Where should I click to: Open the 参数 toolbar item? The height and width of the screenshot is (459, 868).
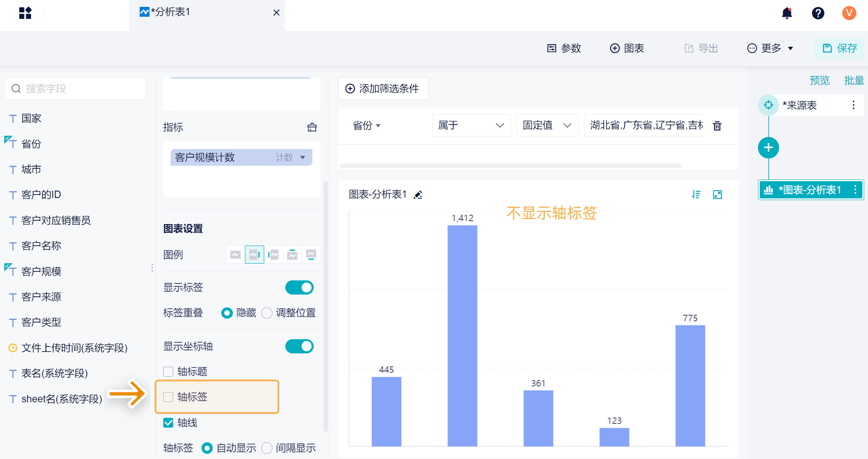click(564, 48)
